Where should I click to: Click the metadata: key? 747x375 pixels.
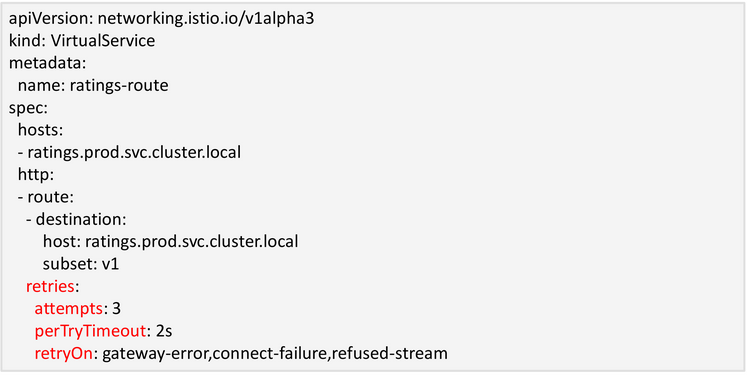click(48, 63)
